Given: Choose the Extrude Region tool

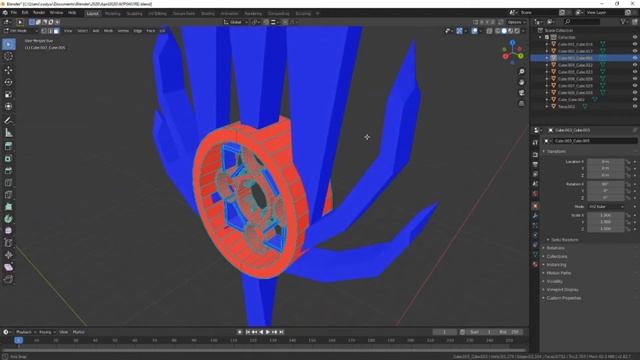Looking at the screenshot, I should point(9,146).
